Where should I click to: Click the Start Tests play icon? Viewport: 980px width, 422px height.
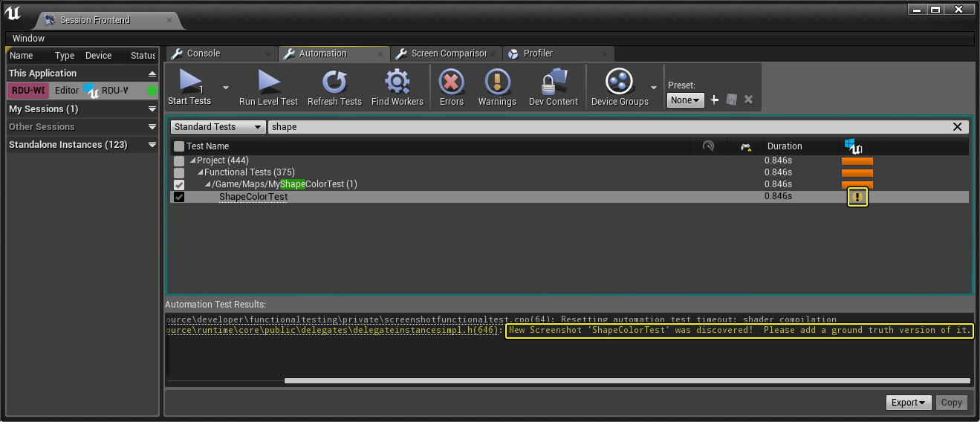[x=190, y=81]
